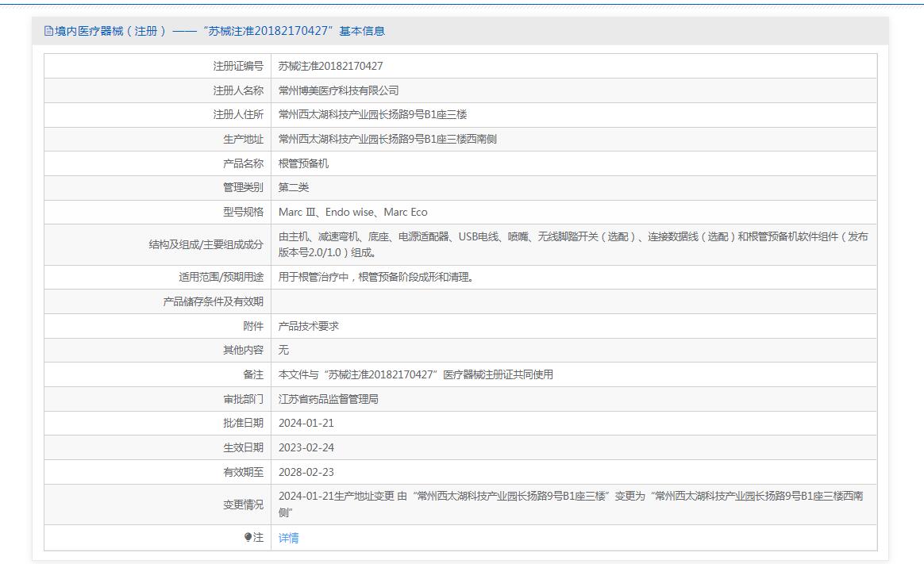Click the 适用范围/预期用途 value text

coord(375,278)
